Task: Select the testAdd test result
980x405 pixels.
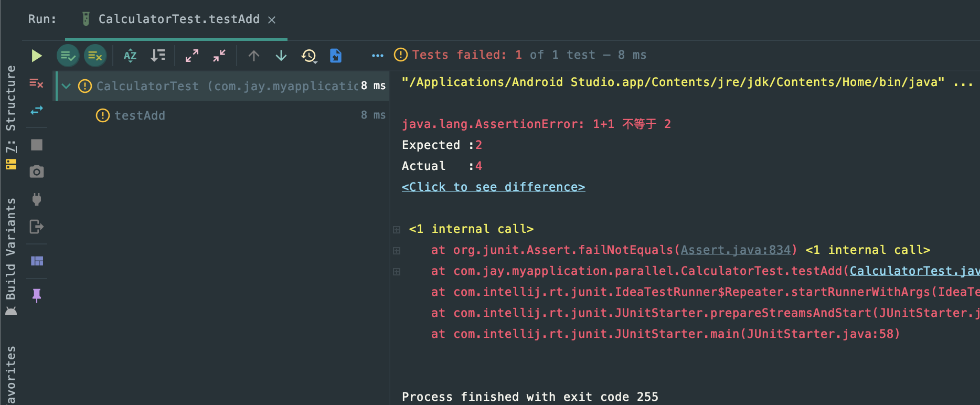Action: [140, 115]
